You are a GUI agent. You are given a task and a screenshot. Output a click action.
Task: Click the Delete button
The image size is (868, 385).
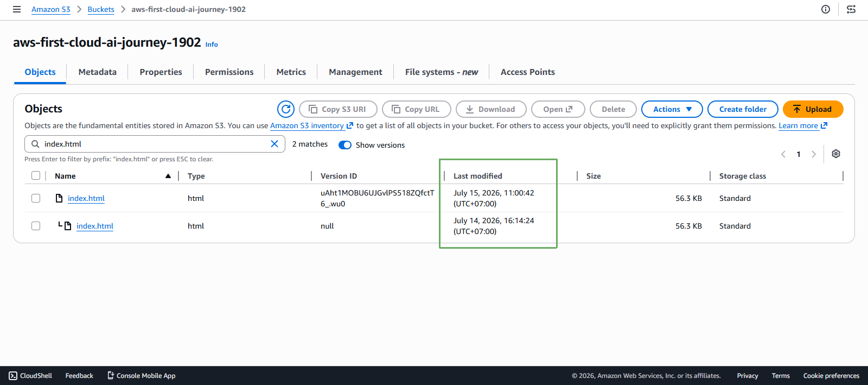click(x=613, y=109)
